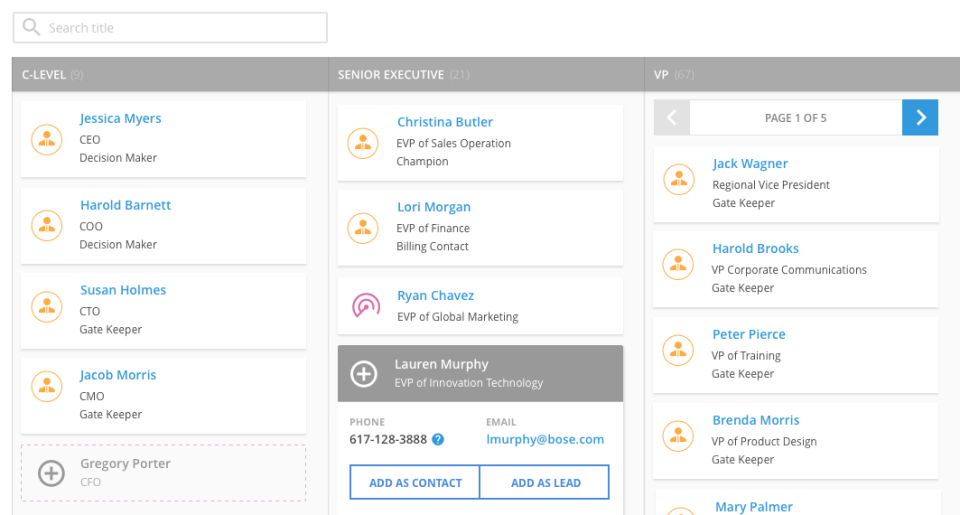960x515 pixels.
Task: Click Susan Holmes' contact avatar icon
Action: tap(47, 307)
